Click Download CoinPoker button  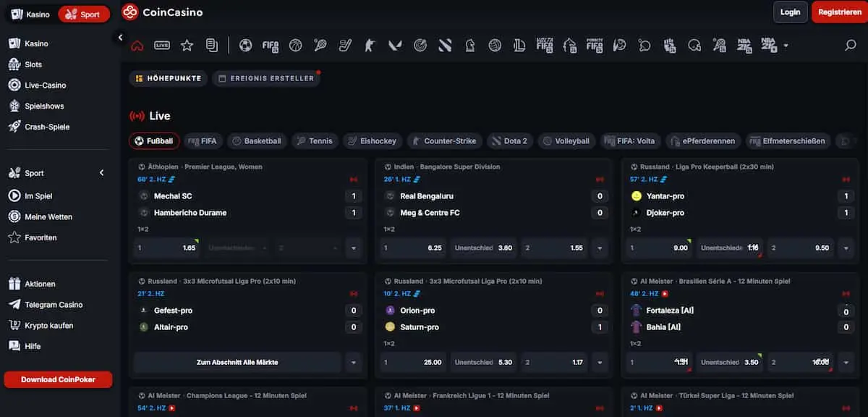click(x=58, y=379)
